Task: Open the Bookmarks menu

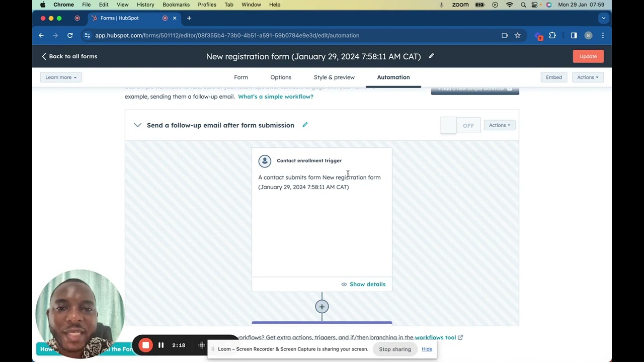Action: pyautogui.click(x=176, y=5)
